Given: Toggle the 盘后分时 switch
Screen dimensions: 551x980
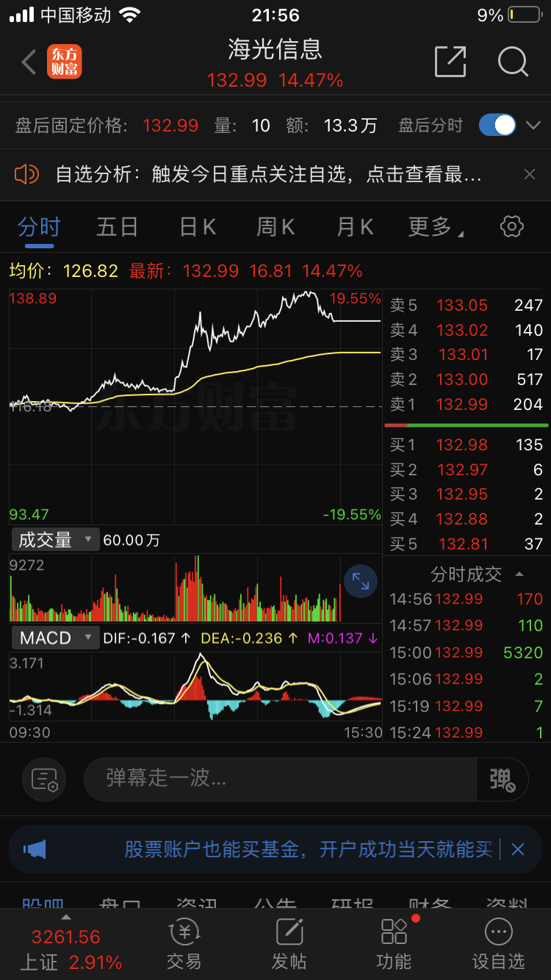Looking at the screenshot, I should 497,125.
